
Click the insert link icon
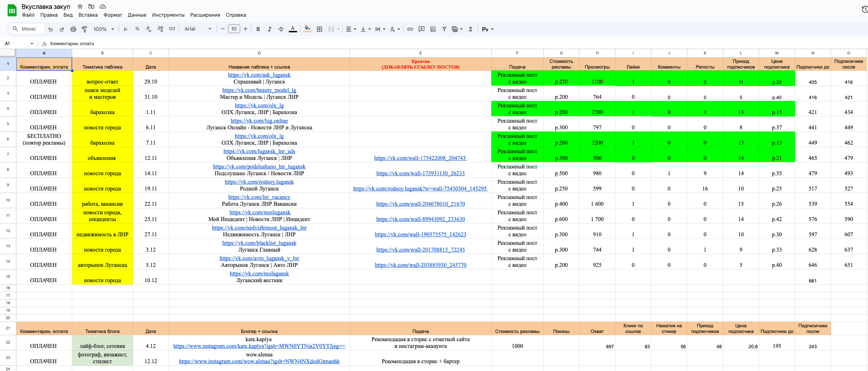click(x=410, y=29)
